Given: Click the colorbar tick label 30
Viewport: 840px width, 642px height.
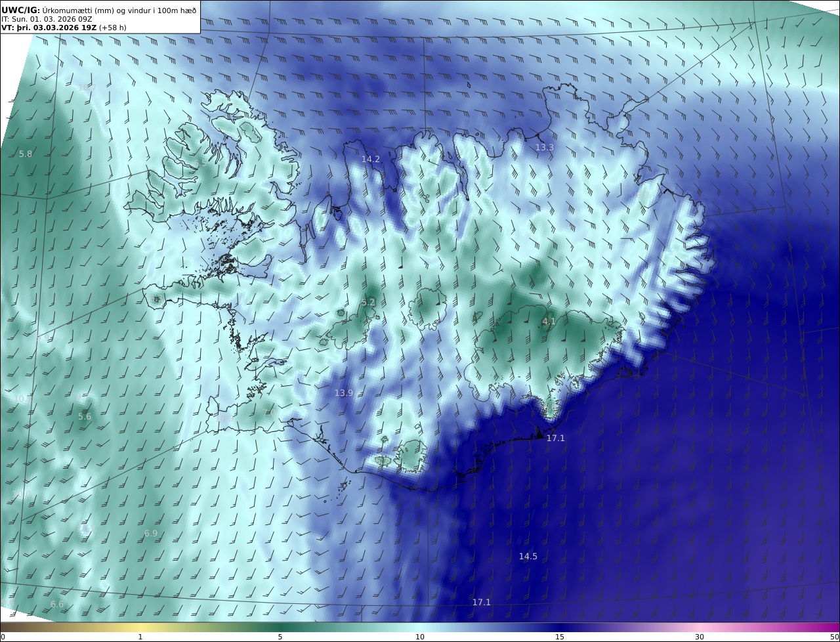Looking at the screenshot, I should click(700, 637).
